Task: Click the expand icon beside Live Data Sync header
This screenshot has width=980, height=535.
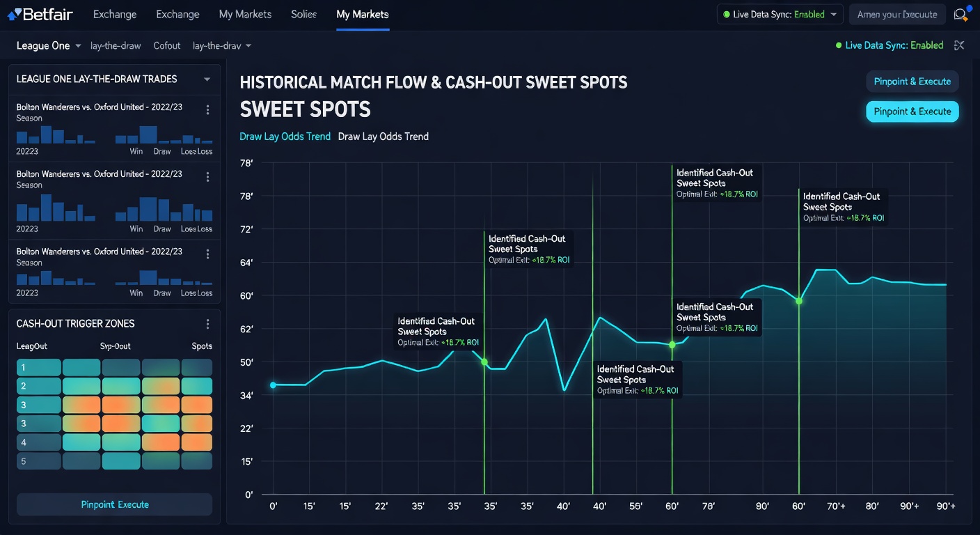Action: pyautogui.click(x=959, y=45)
